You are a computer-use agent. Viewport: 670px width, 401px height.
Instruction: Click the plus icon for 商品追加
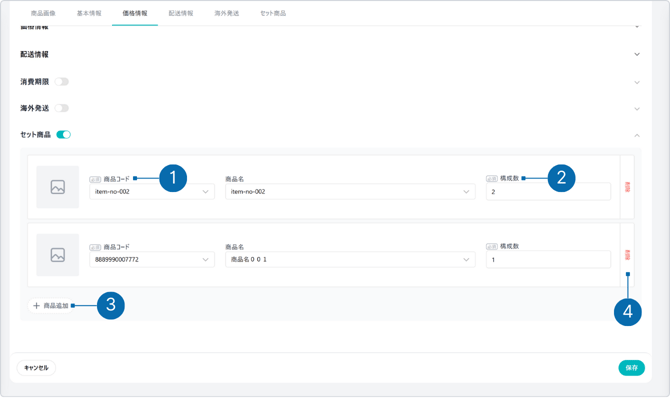pyautogui.click(x=37, y=306)
